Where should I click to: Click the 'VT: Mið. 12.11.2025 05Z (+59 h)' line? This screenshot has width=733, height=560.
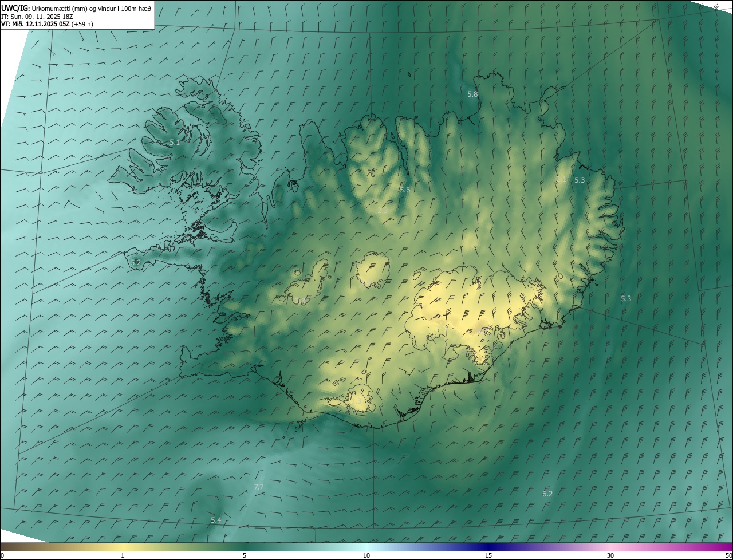point(47,24)
